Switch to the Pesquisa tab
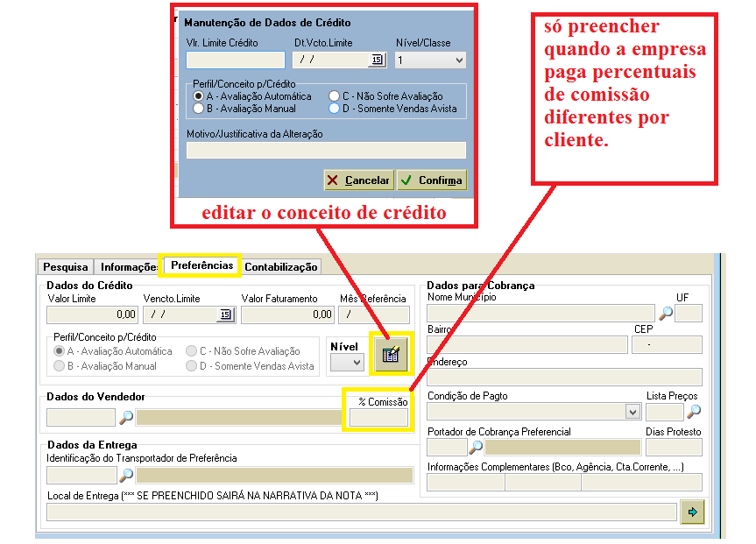756x544 pixels. pos(66,266)
